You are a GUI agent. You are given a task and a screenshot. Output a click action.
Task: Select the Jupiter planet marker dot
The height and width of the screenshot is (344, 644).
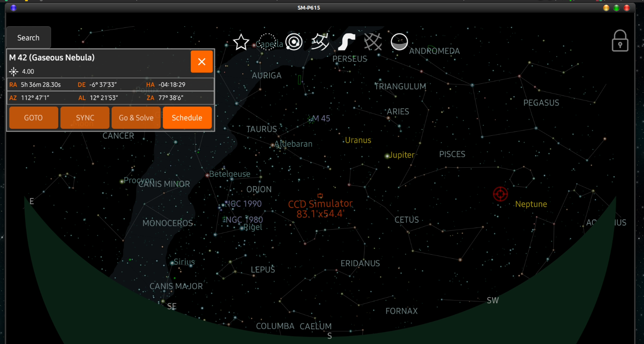pos(387,156)
